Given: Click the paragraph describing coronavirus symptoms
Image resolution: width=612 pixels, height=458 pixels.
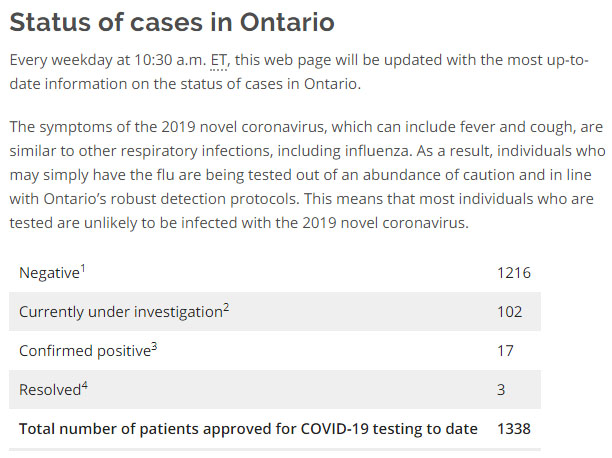Looking at the screenshot, I should point(300,175).
